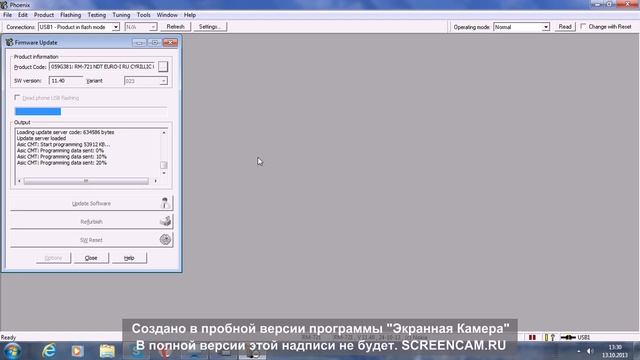Minimize the Firmware Update window
Image resolution: width=640 pixels, height=360 pixels.
[x=139, y=42]
